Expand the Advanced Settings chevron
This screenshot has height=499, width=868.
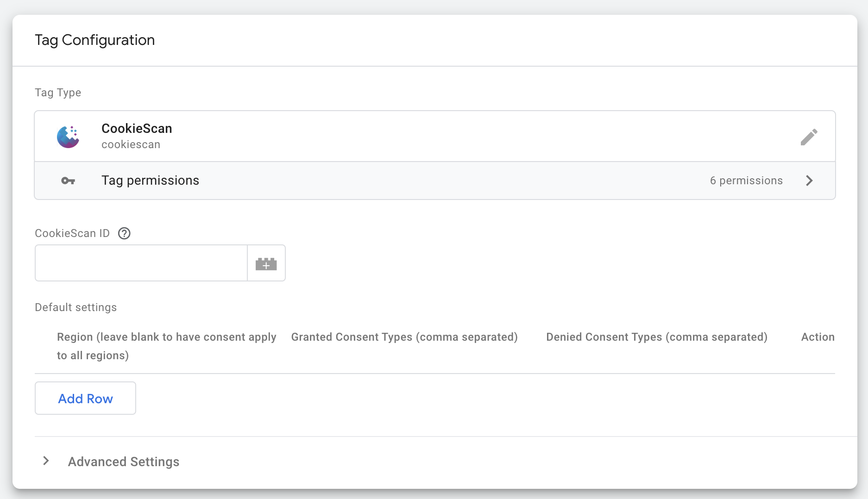(46, 461)
